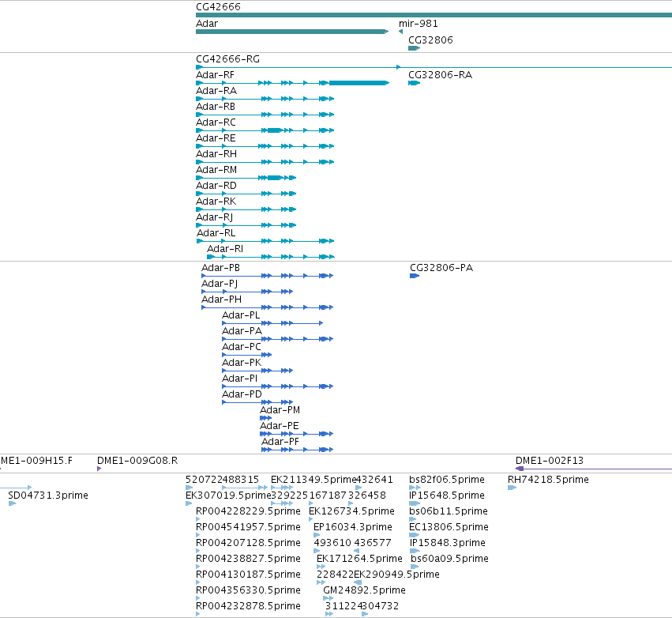Screen dimensions: 672x618
Task: Select the Adar-PD protein label
Action: 242,395
